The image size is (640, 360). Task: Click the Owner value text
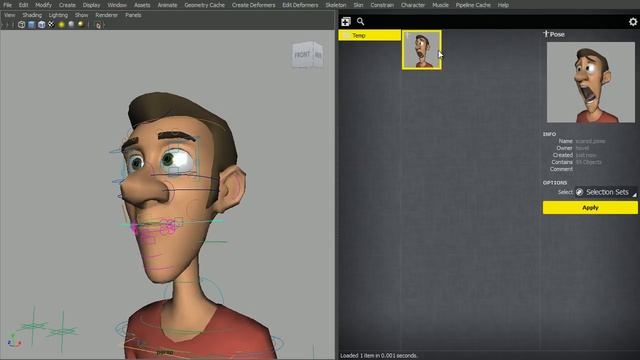[x=582, y=148]
